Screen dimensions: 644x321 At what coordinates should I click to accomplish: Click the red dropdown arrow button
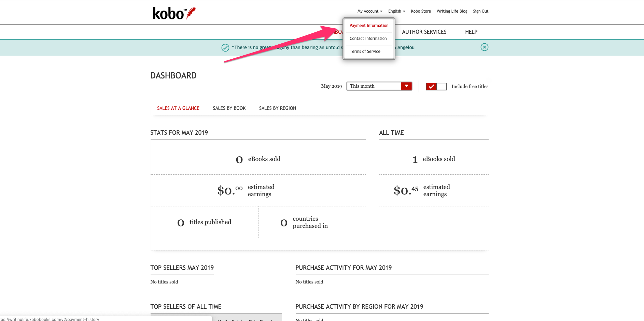[x=406, y=86]
